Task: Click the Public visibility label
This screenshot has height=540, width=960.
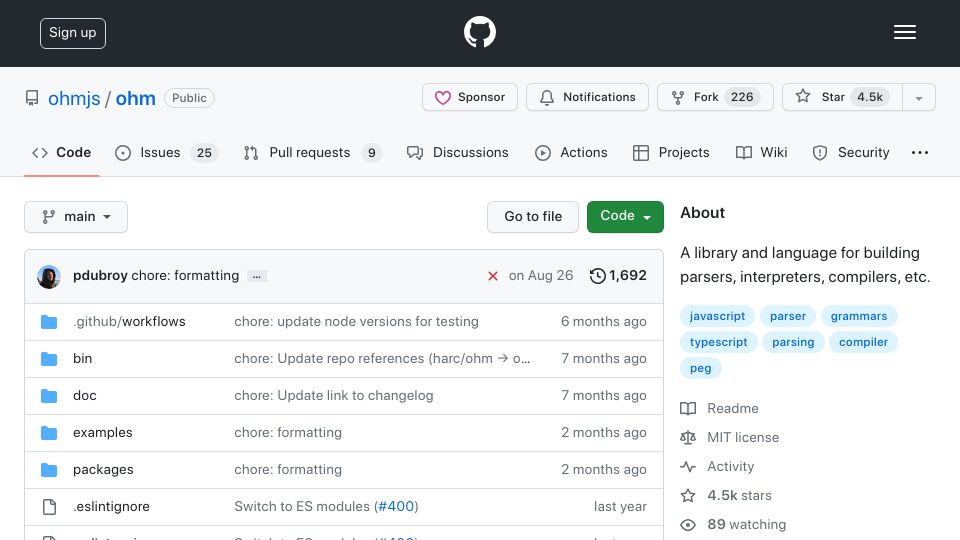Action: tap(189, 98)
